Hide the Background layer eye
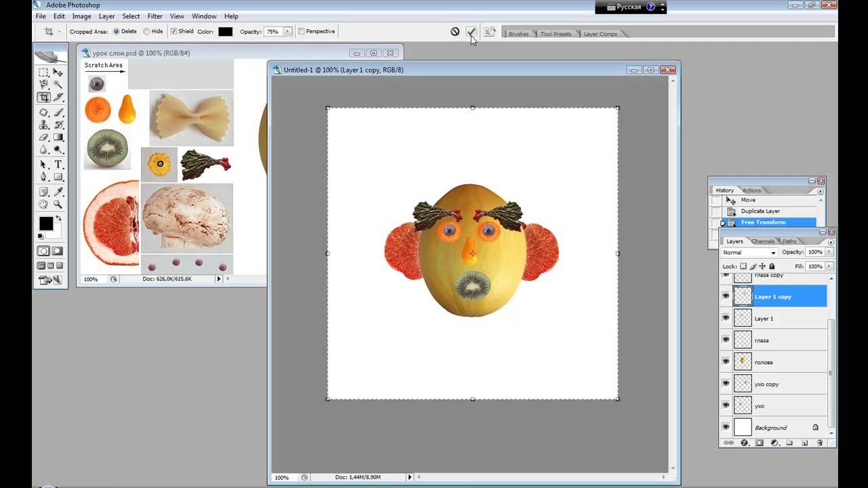 tap(726, 427)
